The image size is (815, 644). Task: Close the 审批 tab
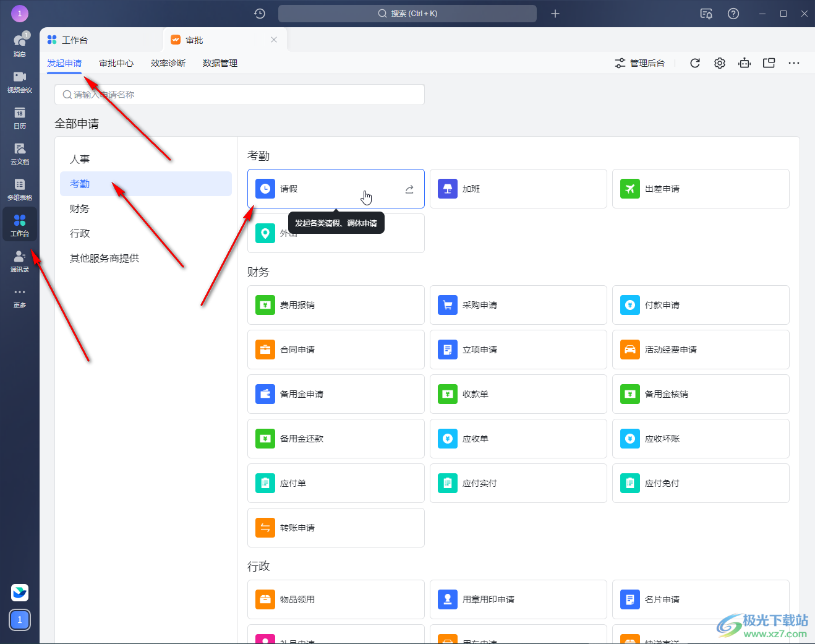click(274, 40)
